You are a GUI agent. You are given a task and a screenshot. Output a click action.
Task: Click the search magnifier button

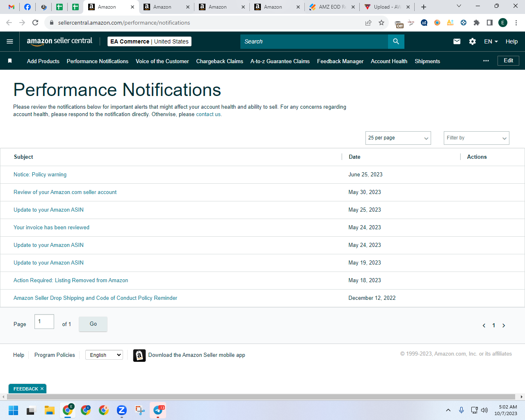coord(396,41)
